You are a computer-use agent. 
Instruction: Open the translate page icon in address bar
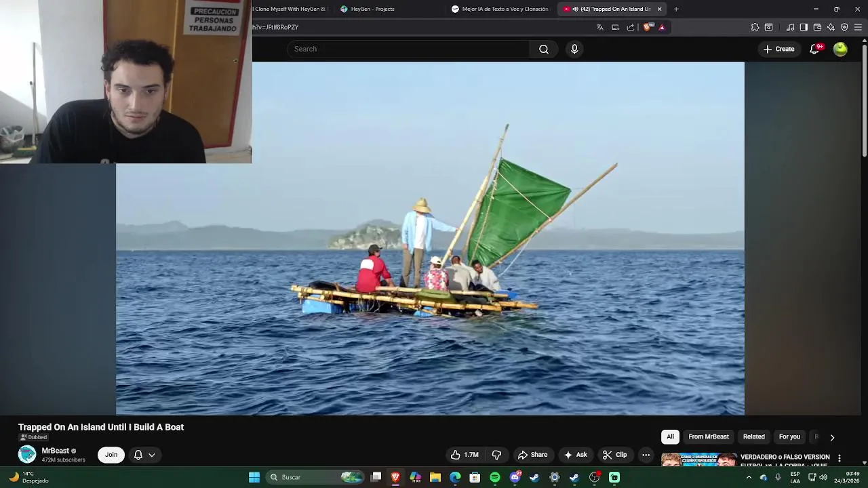coord(599,27)
